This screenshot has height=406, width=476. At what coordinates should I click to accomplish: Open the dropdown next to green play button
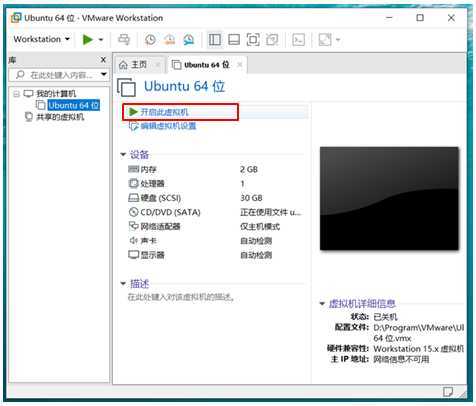[x=101, y=40]
